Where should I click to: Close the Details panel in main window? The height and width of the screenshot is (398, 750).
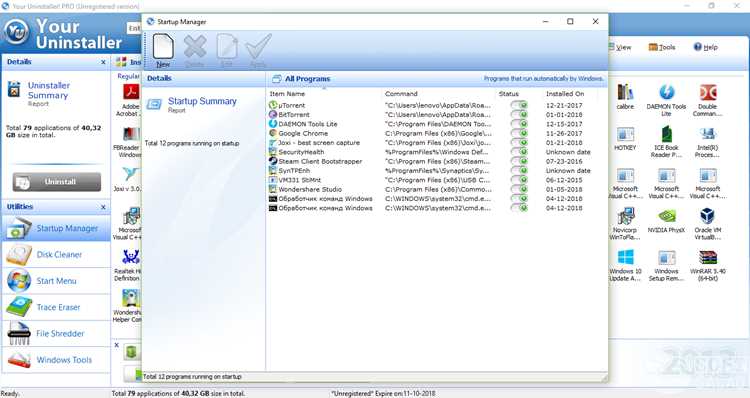coord(103,62)
